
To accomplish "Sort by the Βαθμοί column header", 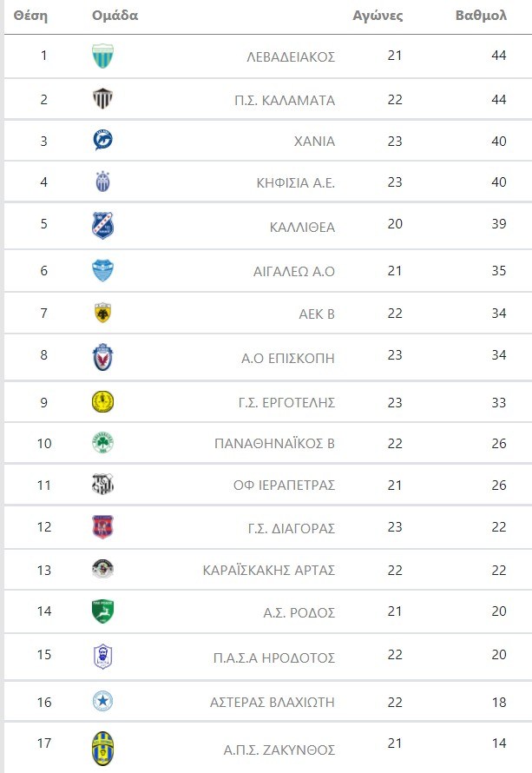I will click(481, 16).
